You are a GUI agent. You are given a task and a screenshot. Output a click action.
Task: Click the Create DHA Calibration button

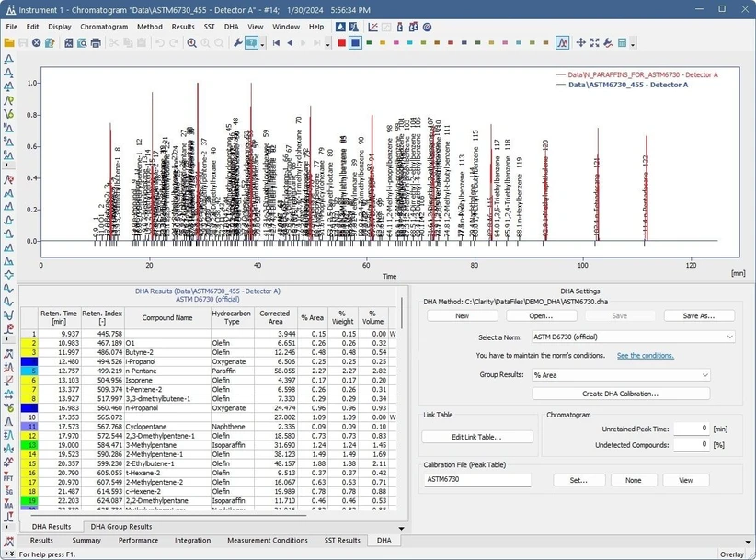pyautogui.click(x=621, y=394)
